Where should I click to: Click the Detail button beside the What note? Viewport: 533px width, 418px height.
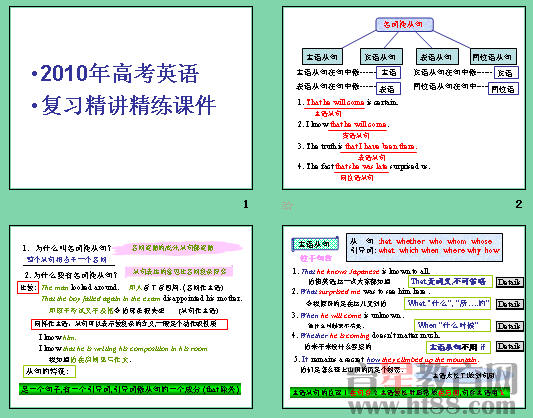(x=509, y=304)
